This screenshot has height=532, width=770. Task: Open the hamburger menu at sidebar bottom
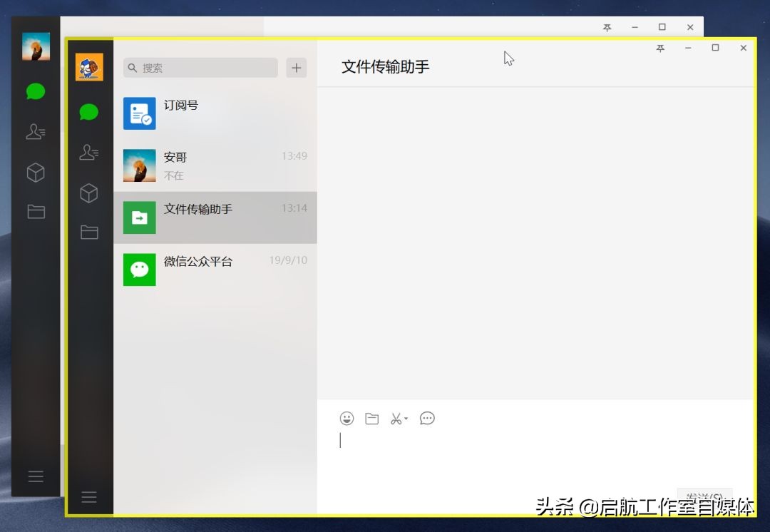tap(89, 497)
